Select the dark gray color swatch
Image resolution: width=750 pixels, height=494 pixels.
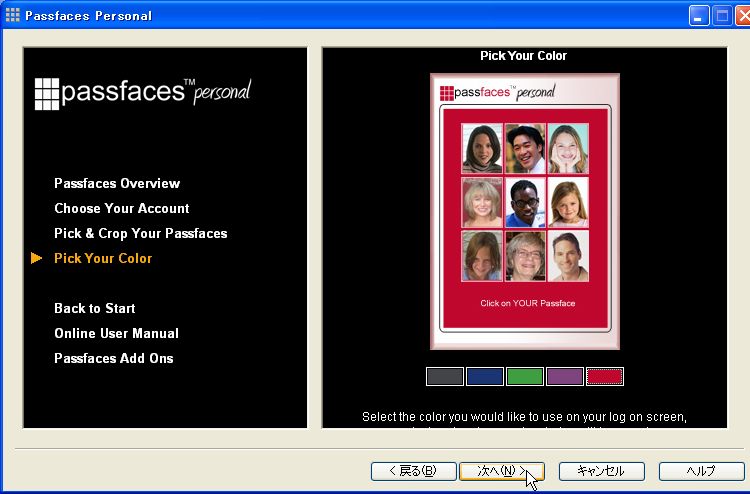point(445,376)
